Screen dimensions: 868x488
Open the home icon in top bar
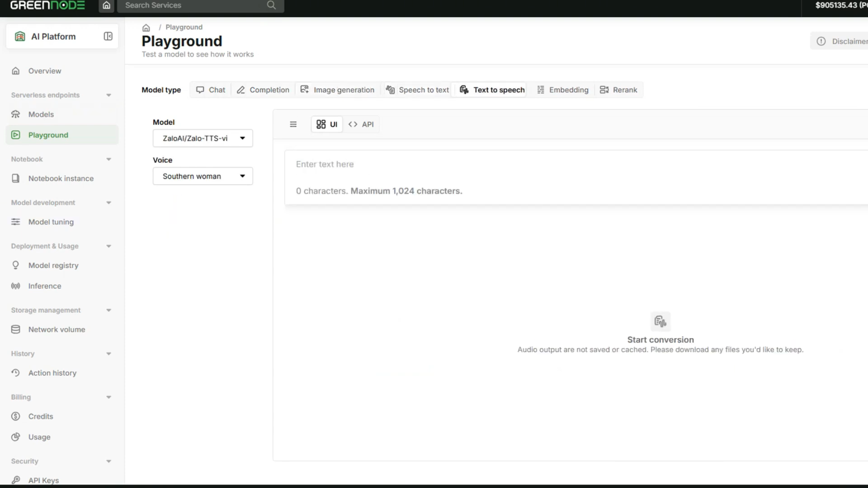point(106,5)
